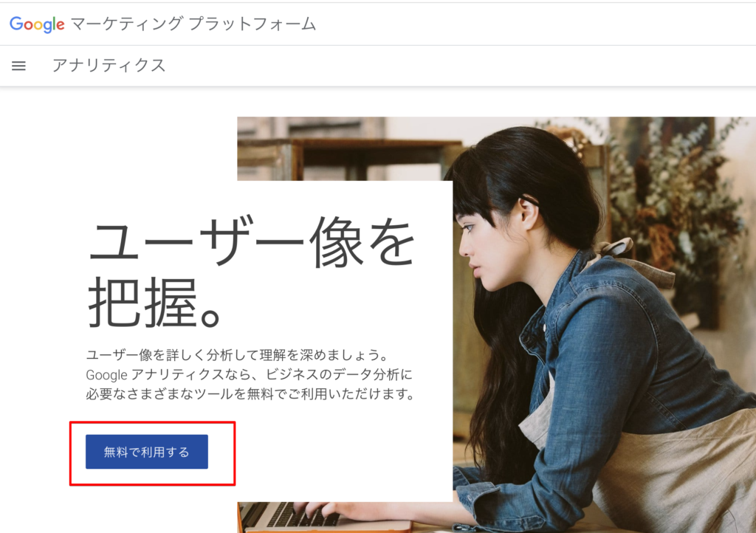Click the red highlight border around the button
The height and width of the screenshot is (533, 756).
[152, 422]
